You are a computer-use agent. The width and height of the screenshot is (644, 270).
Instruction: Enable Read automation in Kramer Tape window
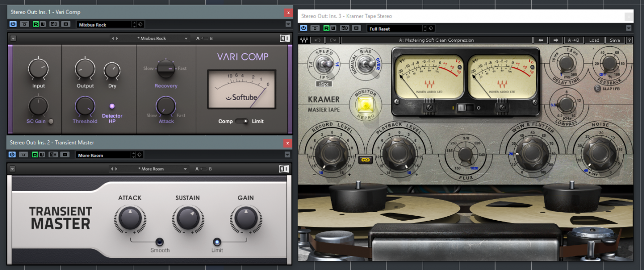pos(327,29)
